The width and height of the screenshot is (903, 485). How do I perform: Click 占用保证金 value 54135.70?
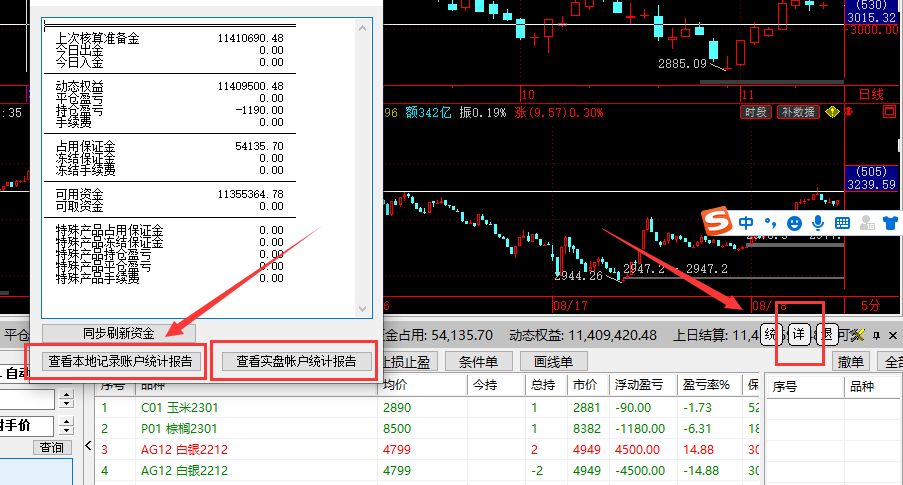(259, 146)
